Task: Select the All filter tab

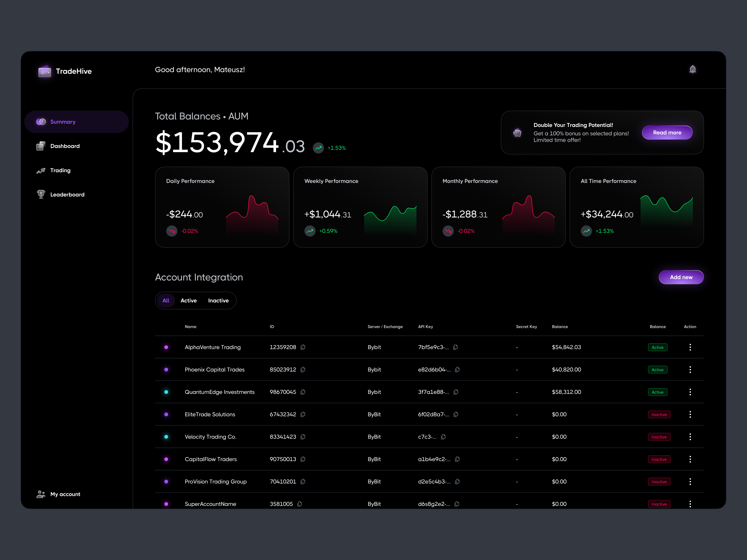Action: coord(166,301)
